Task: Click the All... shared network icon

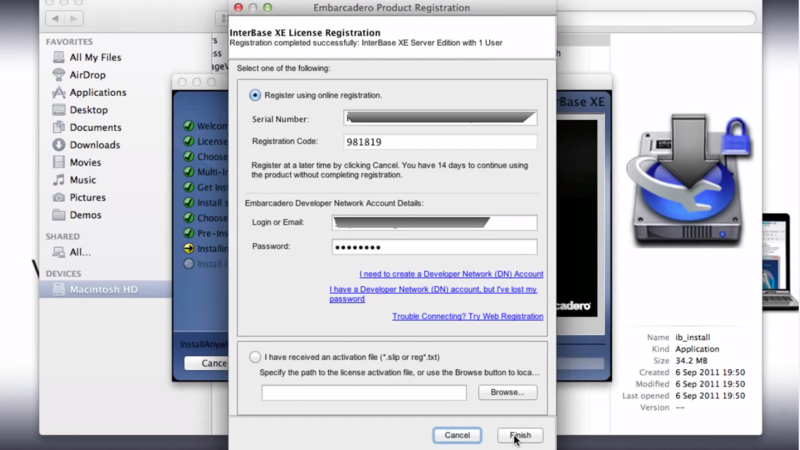Action: pyautogui.click(x=59, y=252)
